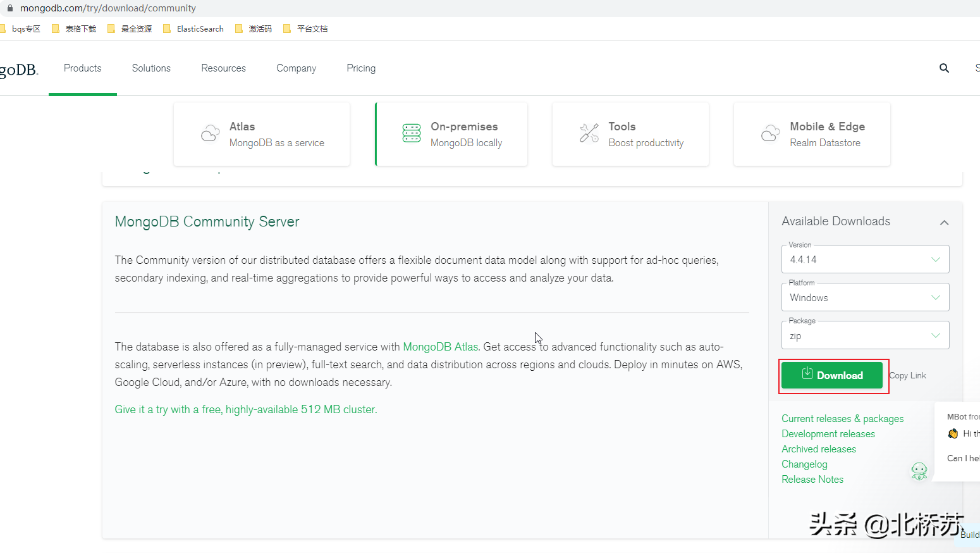
Task: Click the Mobile & Edge Realm Datastore icon
Action: (x=771, y=134)
